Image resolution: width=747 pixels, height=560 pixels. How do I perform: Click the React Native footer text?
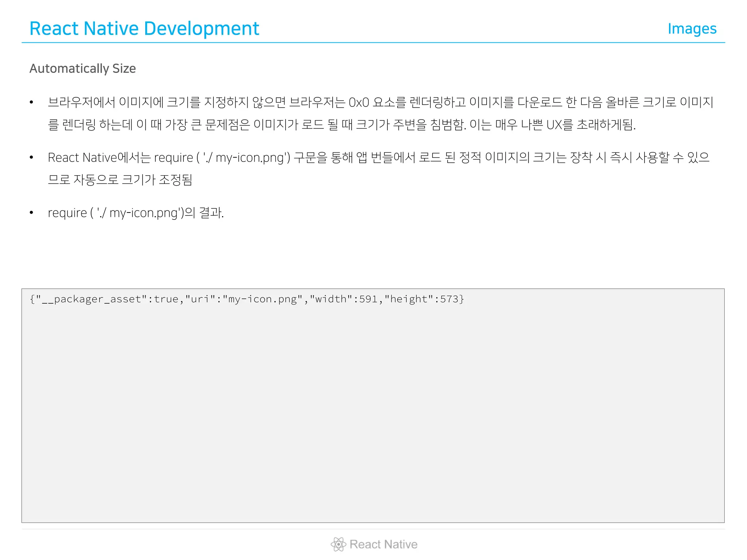pyautogui.click(x=383, y=544)
